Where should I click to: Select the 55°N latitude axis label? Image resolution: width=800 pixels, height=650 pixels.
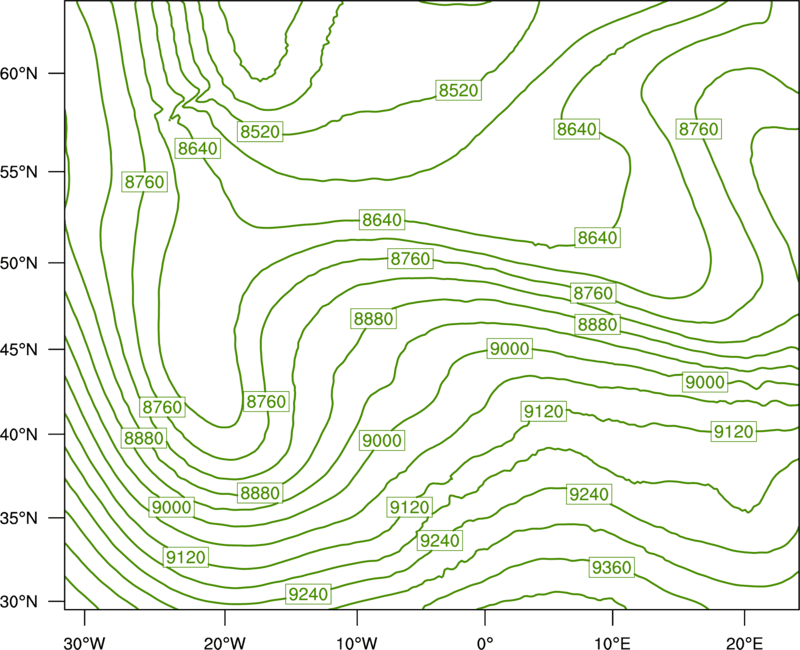(19, 172)
